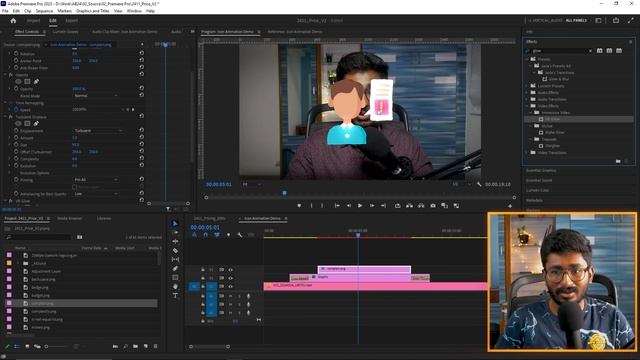Toggle animation stopwatch for Opacity
This screenshot has width=640, height=360.
[16, 89]
